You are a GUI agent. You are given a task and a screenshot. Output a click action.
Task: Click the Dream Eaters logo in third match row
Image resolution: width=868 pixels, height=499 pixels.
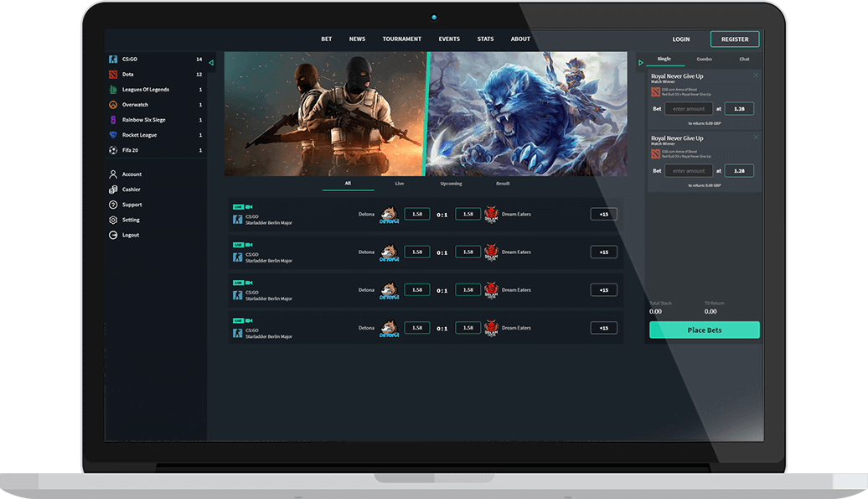click(492, 290)
